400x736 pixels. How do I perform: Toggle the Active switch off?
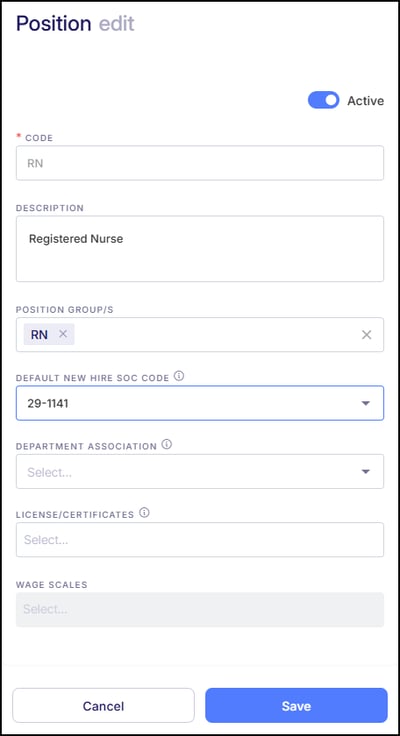[323, 100]
